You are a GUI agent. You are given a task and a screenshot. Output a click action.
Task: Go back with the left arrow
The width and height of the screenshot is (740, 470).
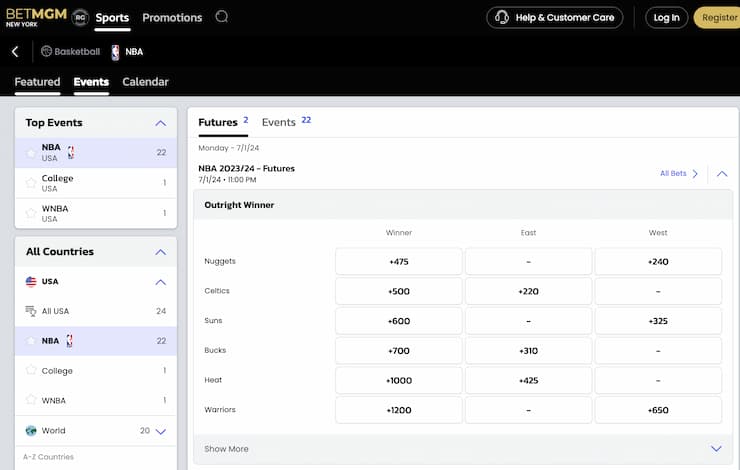(x=16, y=51)
